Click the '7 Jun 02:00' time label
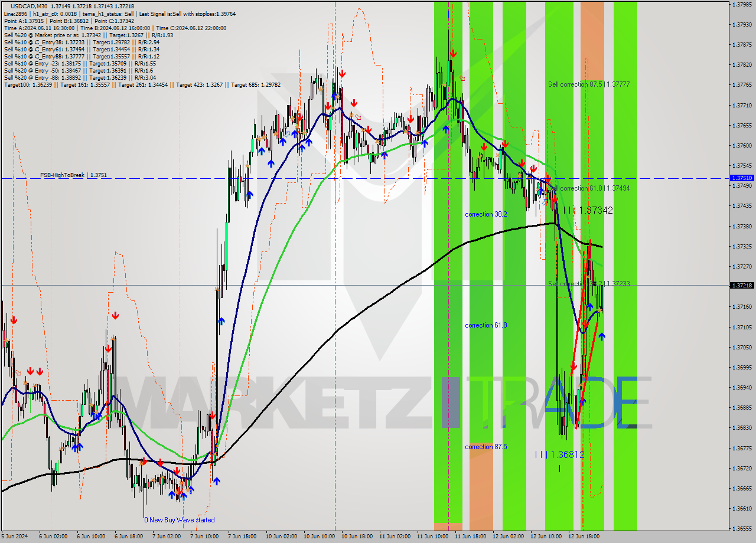Screen dimensions: 756x543 pos(167,537)
